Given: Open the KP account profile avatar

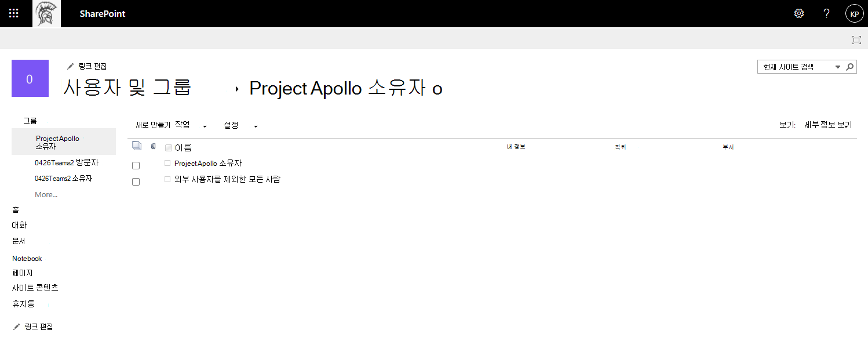Looking at the screenshot, I should pos(855,13).
